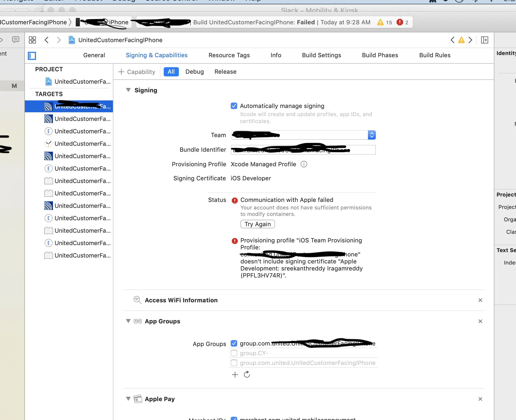This screenshot has height=420, width=516.
Task: Enable group.com.united.UnitedCustomerFacingIPhone app group
Action: [x=234, y=363]
